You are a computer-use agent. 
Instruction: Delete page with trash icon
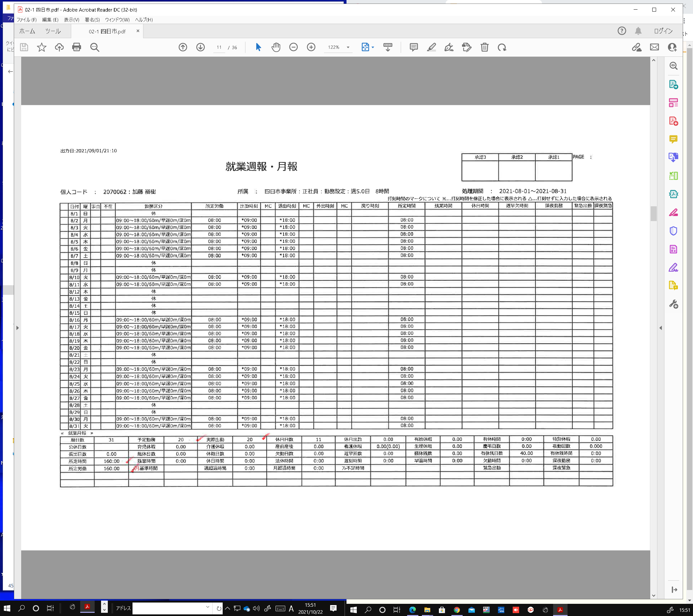tap(484, 47)
